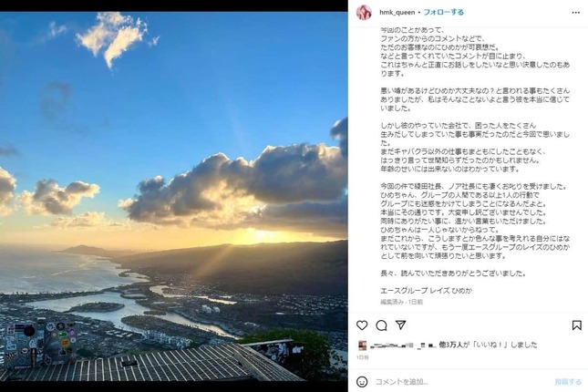
Task: Click the 1日前 date under likes
Action: pyautogui.click(x=363, y=357)
